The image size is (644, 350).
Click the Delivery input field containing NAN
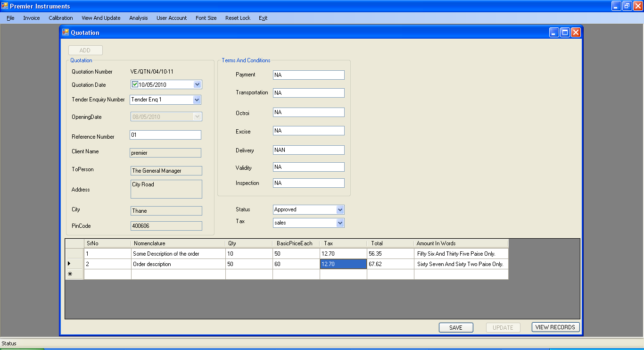coord(309,150)
